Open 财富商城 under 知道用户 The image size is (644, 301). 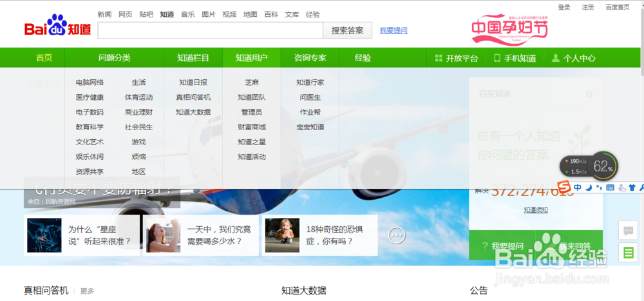(x=252, y=127)
